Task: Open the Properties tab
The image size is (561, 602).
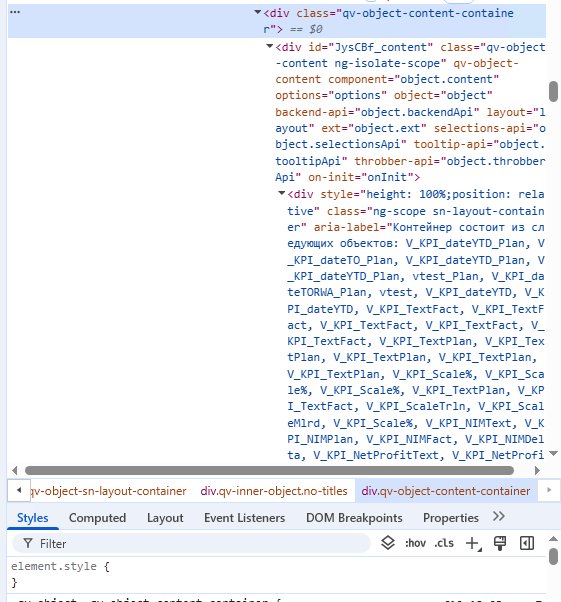Action: click(451, 518)
